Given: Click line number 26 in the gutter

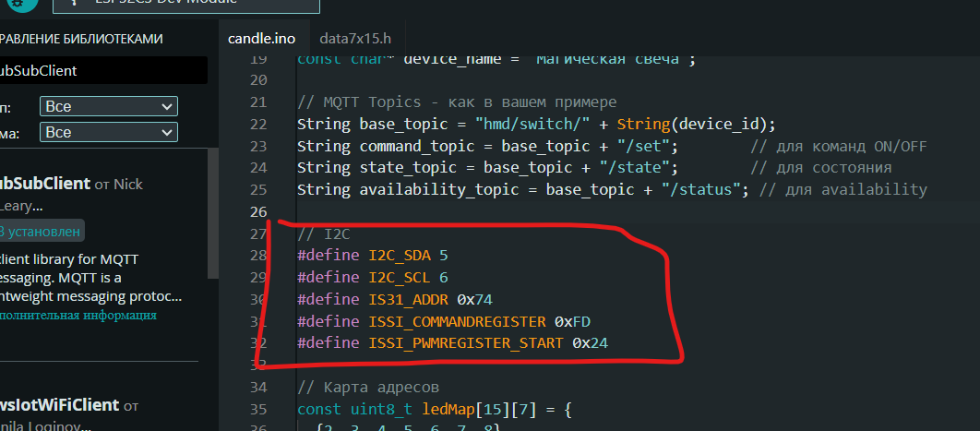Looking at the screenshot, I should 257,212.
